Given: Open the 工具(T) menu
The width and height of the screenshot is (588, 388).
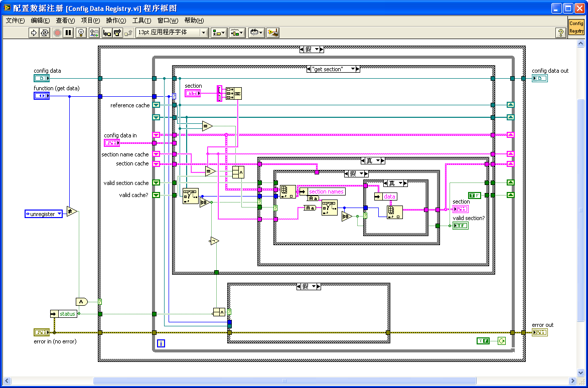Looking at the screenshot, I should tap(141, 21).
